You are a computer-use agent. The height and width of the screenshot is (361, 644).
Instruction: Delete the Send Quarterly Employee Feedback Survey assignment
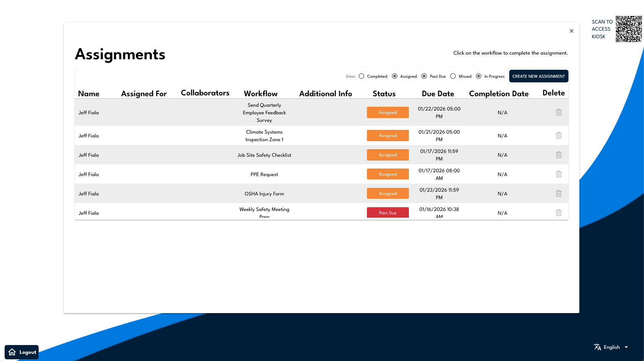coord(558,113)
